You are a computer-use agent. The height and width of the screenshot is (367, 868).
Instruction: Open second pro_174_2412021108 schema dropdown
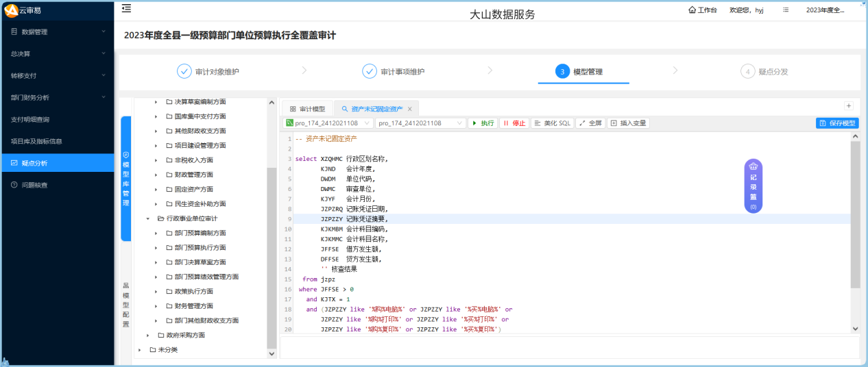pos(421,123)
